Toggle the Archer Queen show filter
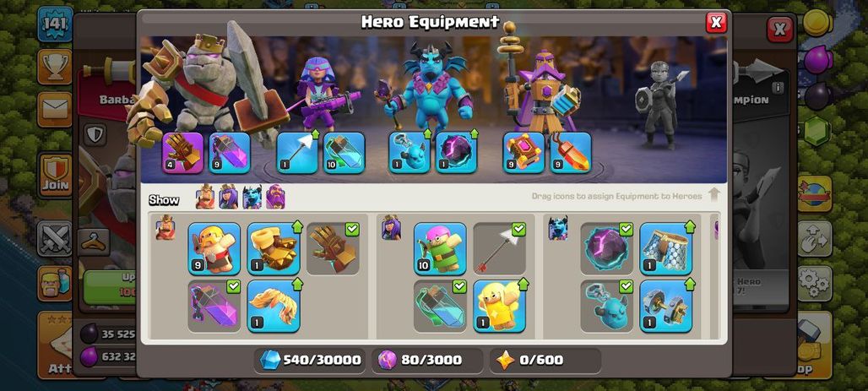The height and width of the screenshot is (391, 868). point(228,197)
